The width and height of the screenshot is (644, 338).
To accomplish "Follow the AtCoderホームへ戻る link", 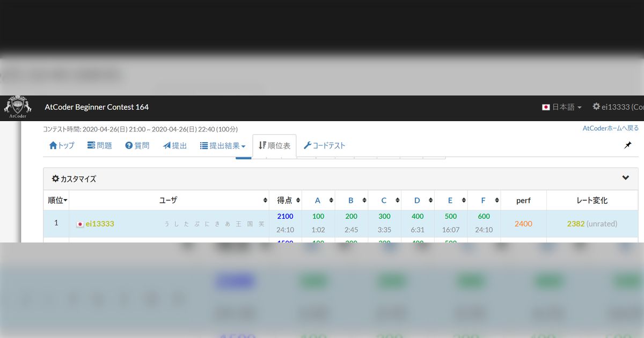I will click(x=610, y=128).
